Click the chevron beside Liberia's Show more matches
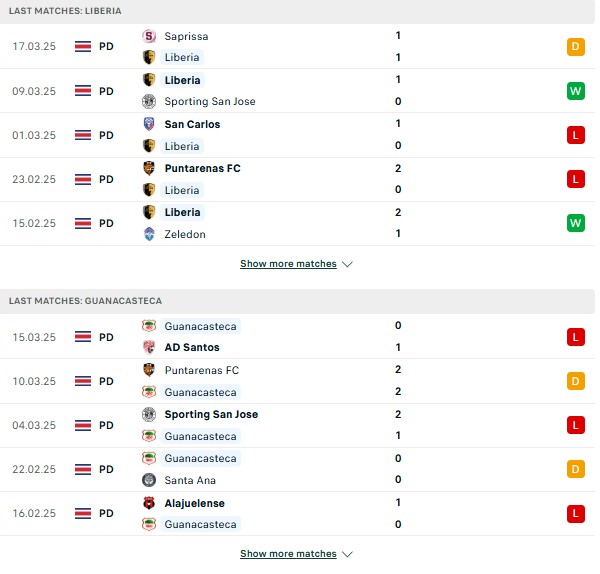This screenshot has width=600, height=574. 347,264
